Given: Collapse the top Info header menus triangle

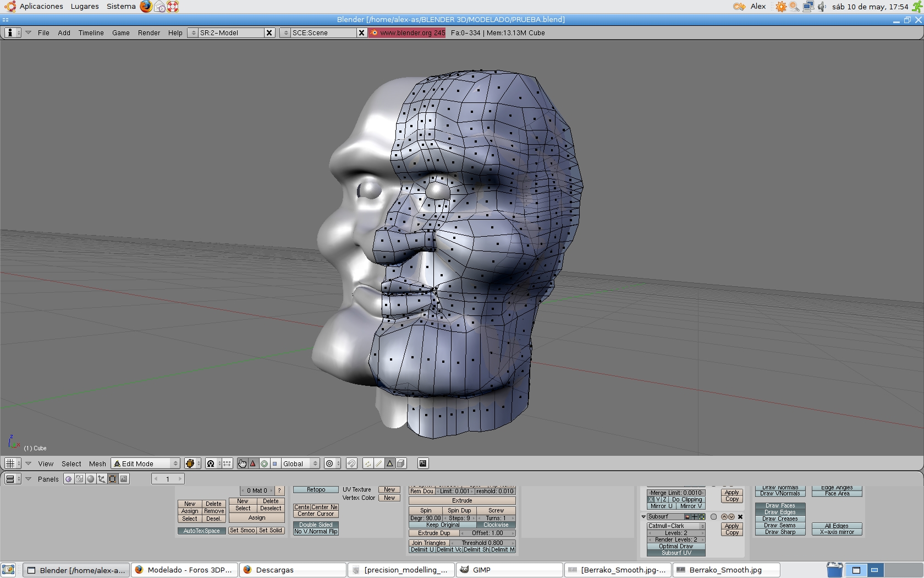Looking at the screenshot, I should (29, 32).
